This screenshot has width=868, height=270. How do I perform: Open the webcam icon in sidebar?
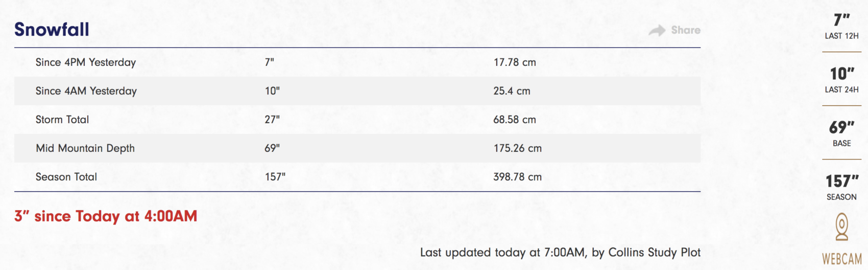tap(841, 227)
